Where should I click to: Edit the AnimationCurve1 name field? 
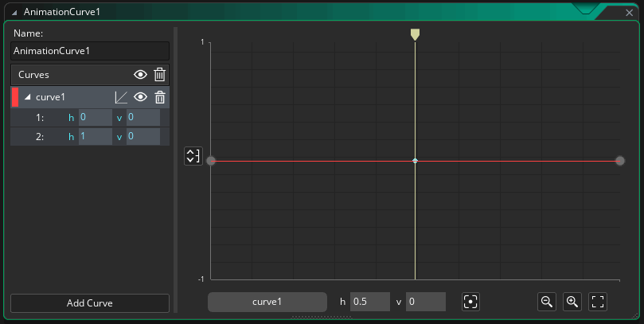90,51
